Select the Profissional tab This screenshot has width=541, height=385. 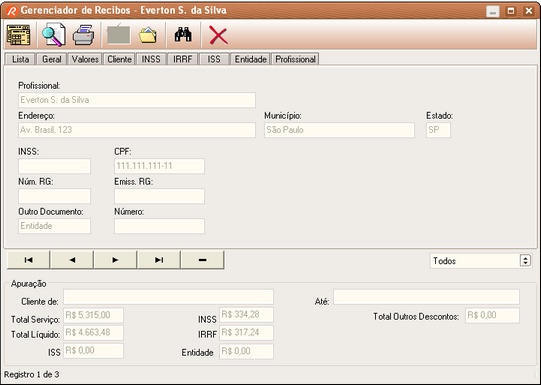295,59
